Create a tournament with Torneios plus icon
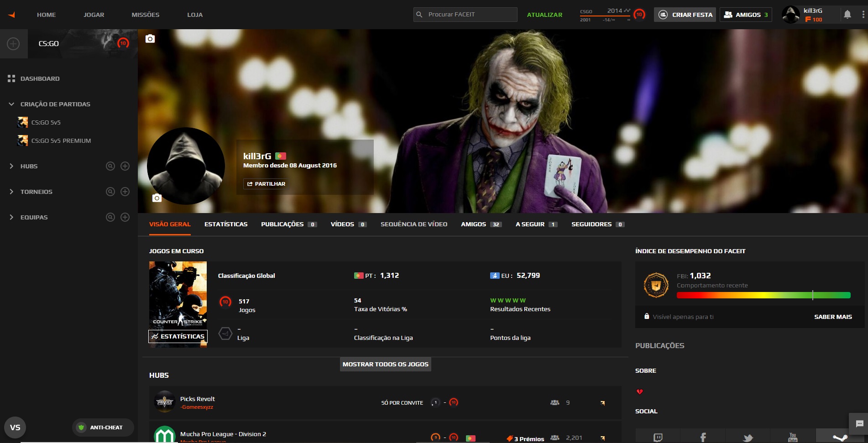This screenshot has width=868, height=443. [x=125, y=192]
